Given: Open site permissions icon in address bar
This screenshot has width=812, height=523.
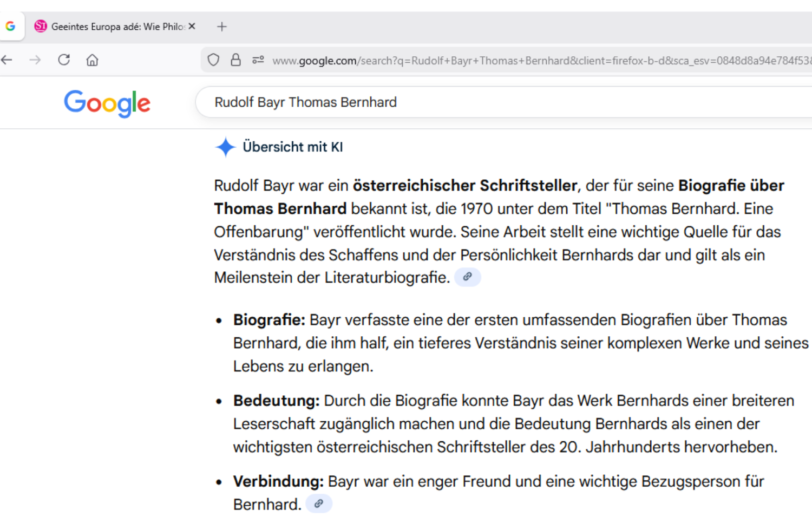Looking at the screenshot, I should 258,60.
